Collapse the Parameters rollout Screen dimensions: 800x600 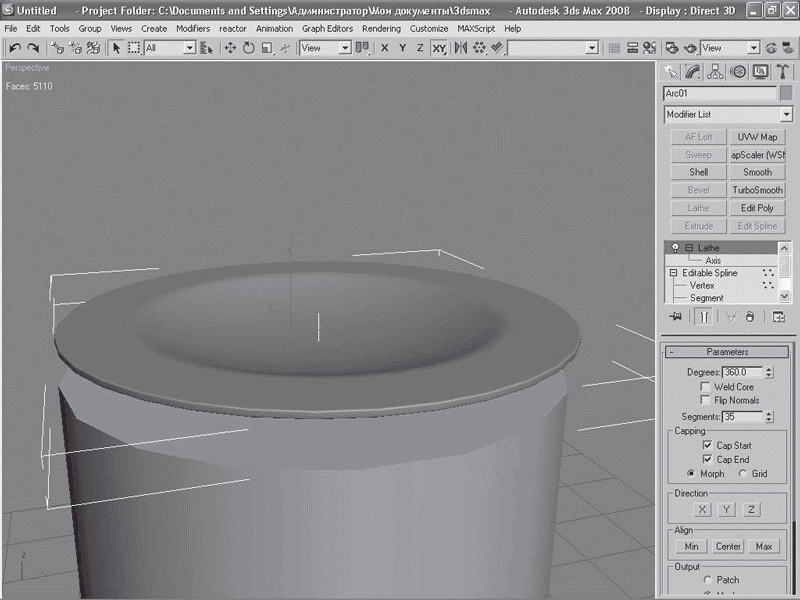coord(727,352)
